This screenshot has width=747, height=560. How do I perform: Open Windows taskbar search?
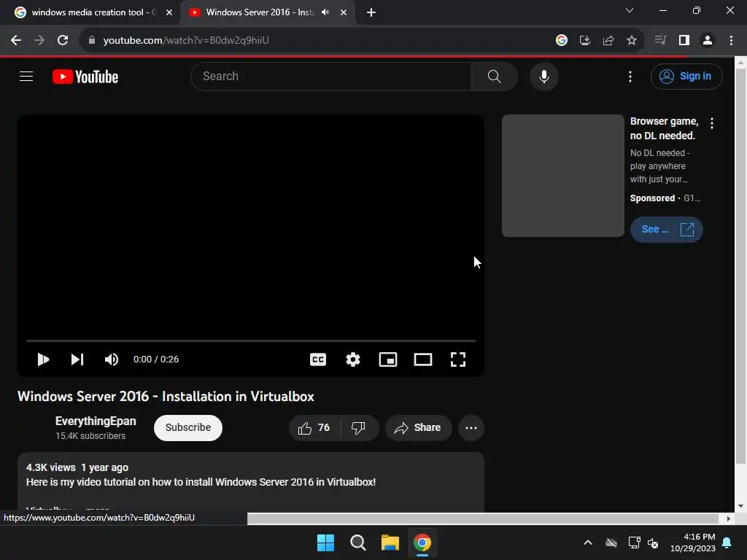click(x=357, y=542)
